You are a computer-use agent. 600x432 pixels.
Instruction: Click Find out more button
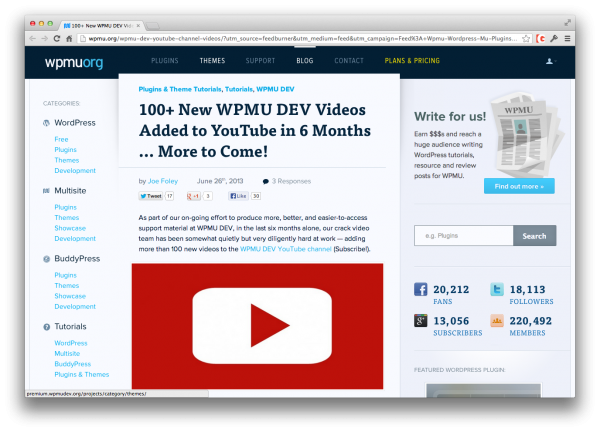519,186
